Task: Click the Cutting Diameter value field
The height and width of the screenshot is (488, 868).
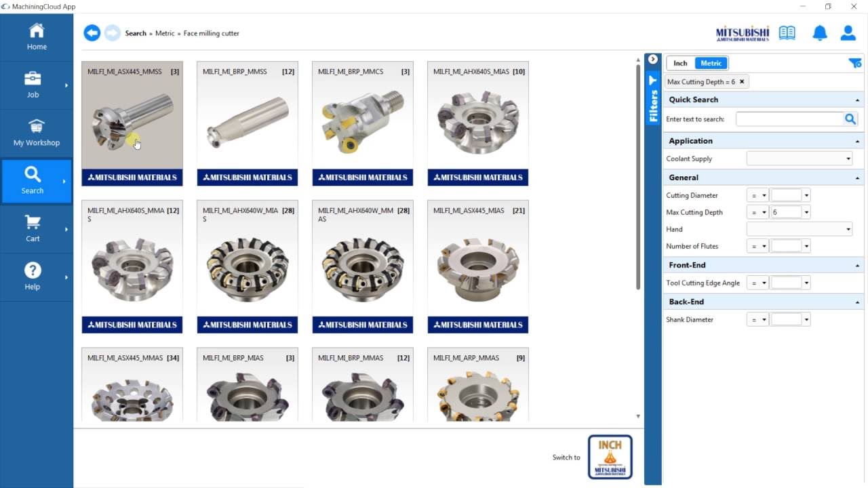Action: pos(787,195)
